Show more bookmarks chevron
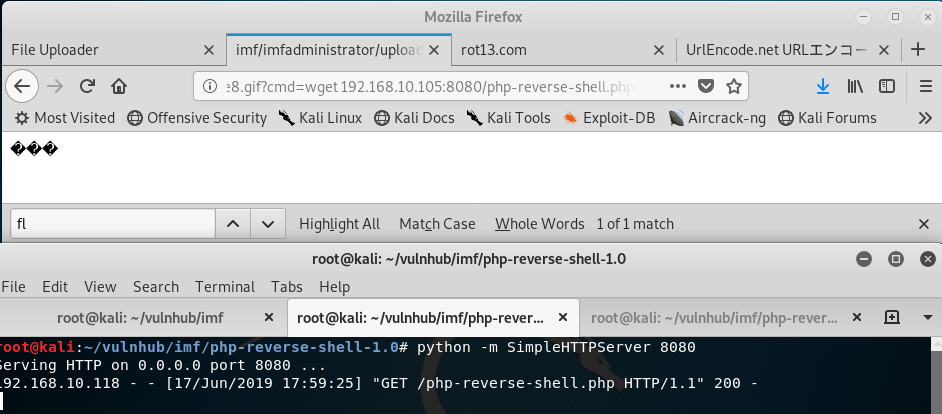This screenshot has width=942, height=414. 925,118
